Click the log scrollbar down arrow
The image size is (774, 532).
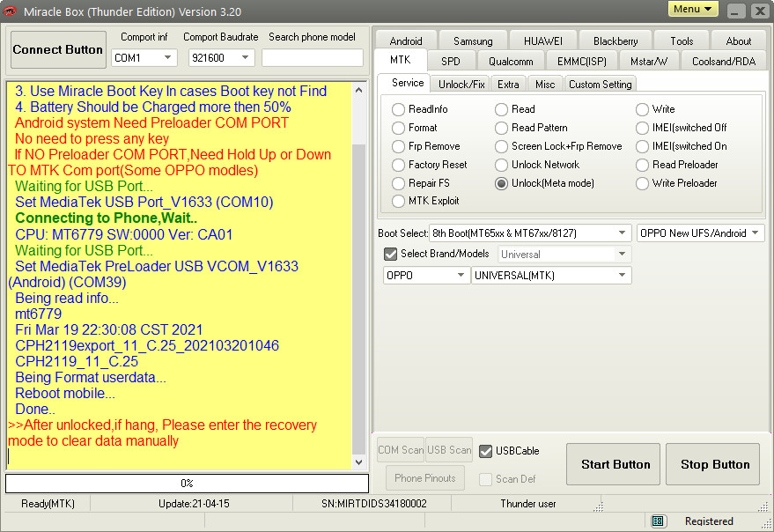[x=358, y=462]
